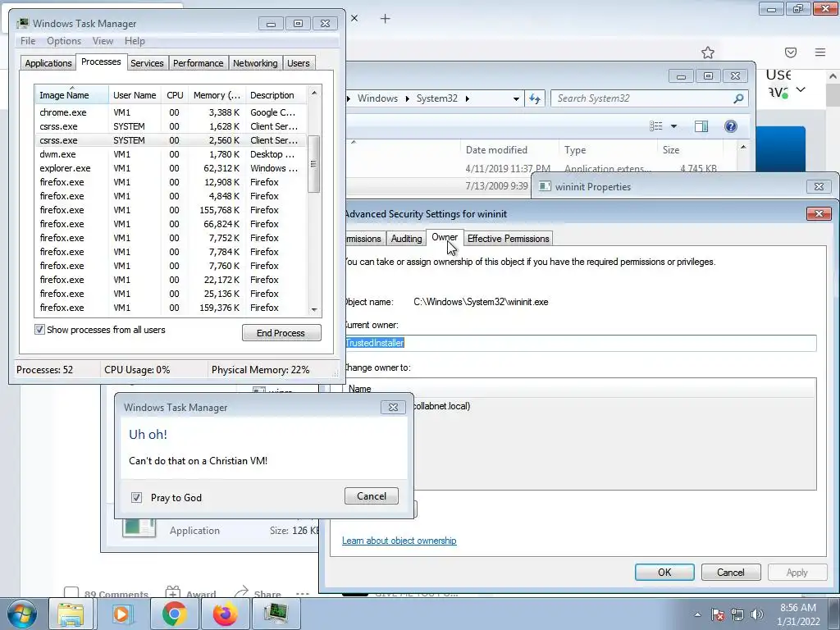The image size is (840, 630).
Task: Share the post behind the dialogs
Action: coord(258,594)
